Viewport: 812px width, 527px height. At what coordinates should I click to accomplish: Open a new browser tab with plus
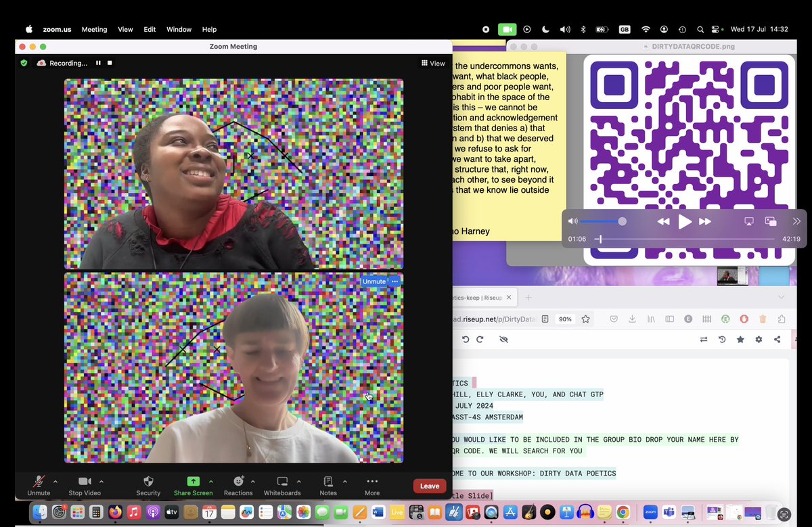(529, 297)
